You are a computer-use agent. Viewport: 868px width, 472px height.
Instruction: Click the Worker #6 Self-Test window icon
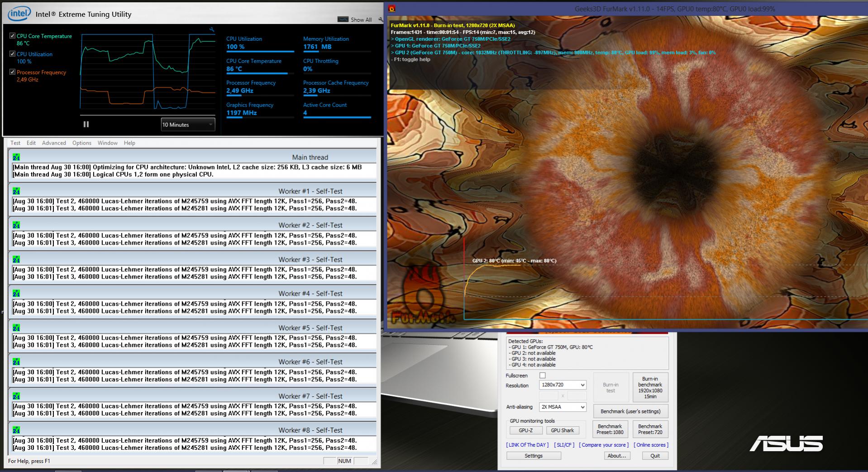[x=16, y=362]
